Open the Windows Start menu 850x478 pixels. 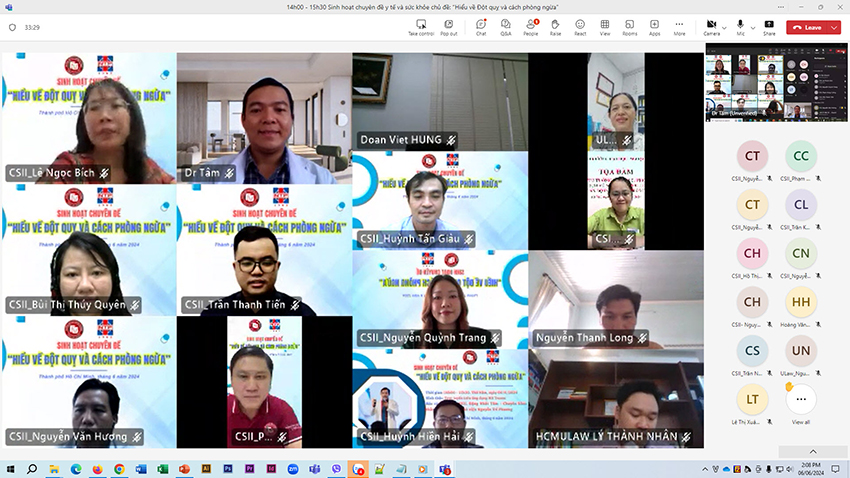(x=10, y=469)
